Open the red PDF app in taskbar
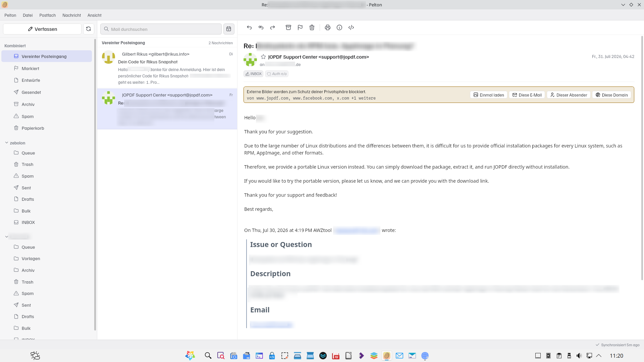The image size is (644, 362). [x=336, y=356]
